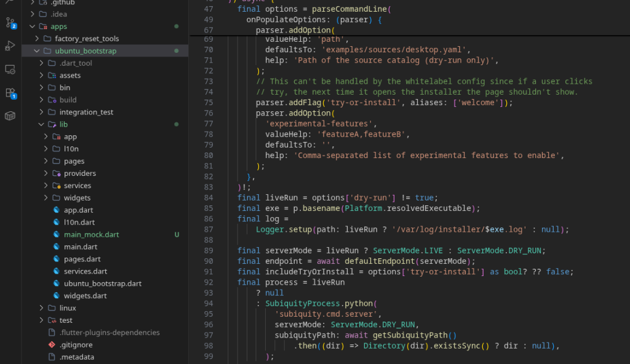Viewport: 630px width, 364px height.
Task: Click the Dart file icon beside l10n.dart
Action: 57,222
